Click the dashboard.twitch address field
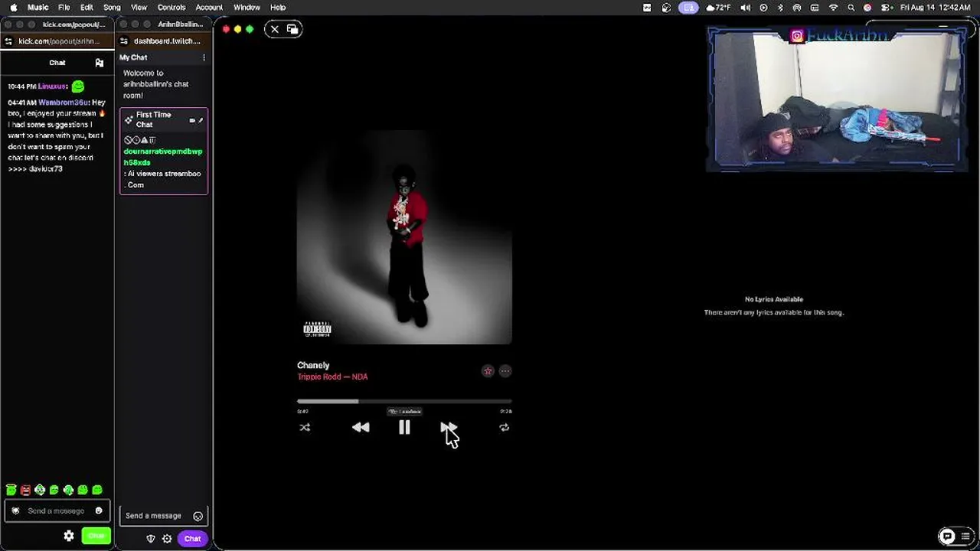Viewport: 980px width, 551px height. tap(167, 41)
